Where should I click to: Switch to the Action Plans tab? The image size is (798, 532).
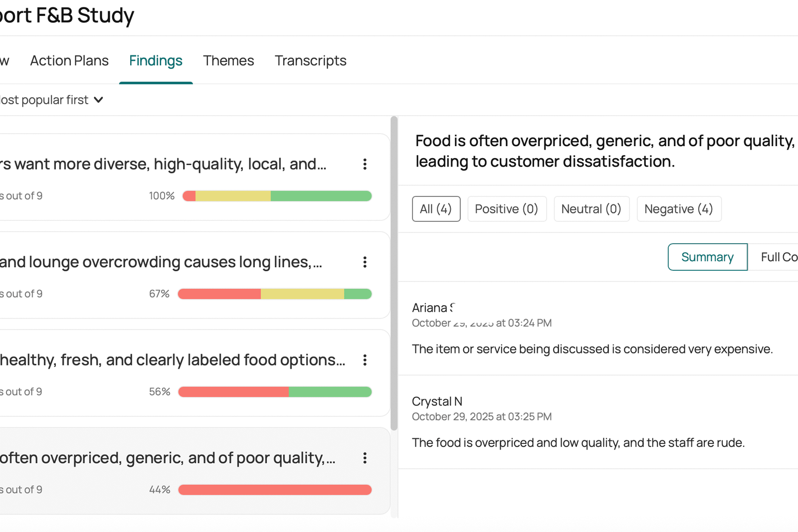point(69,61)
